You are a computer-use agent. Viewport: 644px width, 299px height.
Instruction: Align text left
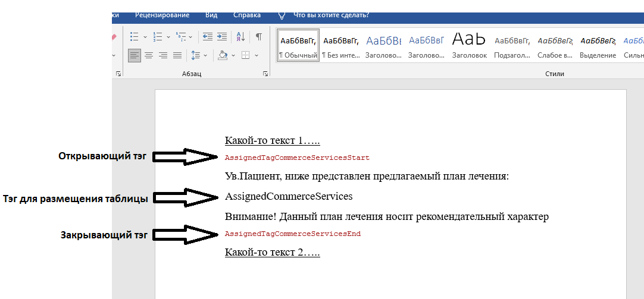[135, 55]
